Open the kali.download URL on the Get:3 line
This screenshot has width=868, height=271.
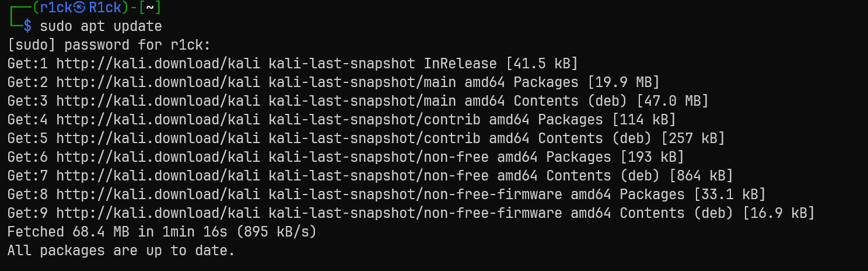[157, 101]
